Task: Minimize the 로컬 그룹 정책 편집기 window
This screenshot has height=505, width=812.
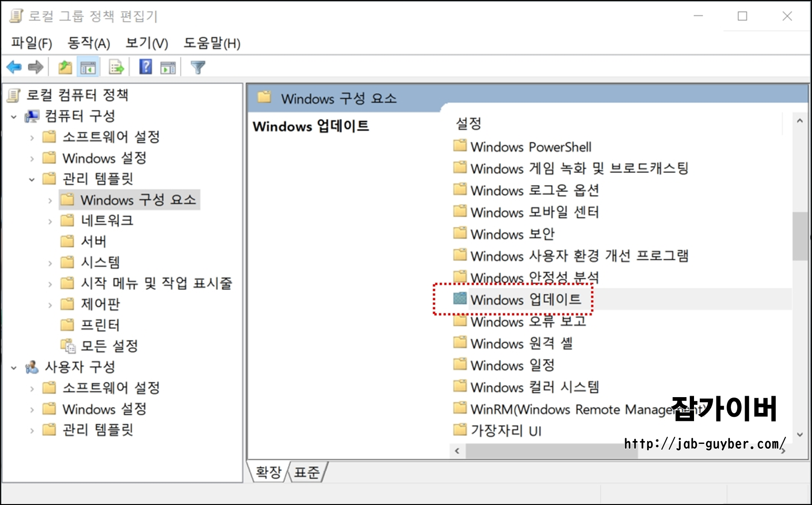Action: pos(698,16)
